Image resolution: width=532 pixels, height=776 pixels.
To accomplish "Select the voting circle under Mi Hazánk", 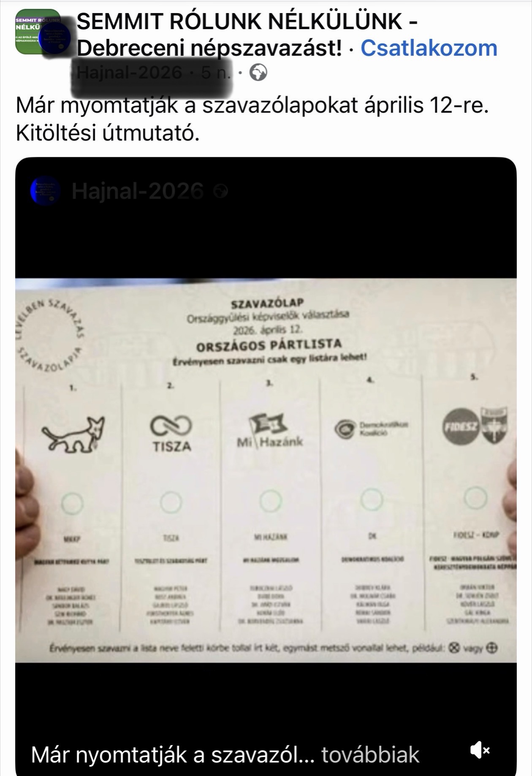I will pos(270,500).
